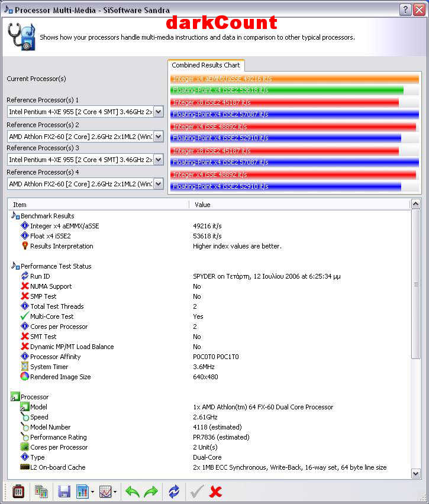The width and height of the screenshot is (429, 504).
Task: Click the green check beside Multi-Core Test
Action: point(24,316)
